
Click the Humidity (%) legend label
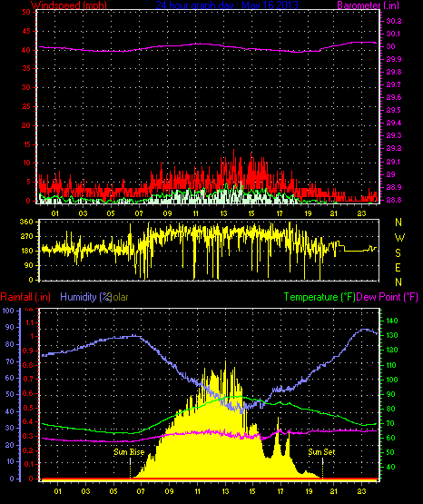(85, 297)
